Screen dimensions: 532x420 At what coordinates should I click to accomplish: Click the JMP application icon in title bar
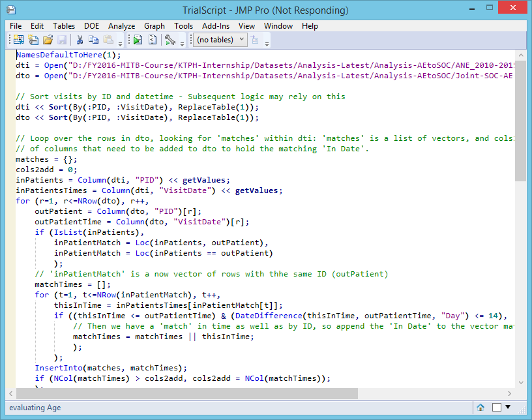[11, 10]
